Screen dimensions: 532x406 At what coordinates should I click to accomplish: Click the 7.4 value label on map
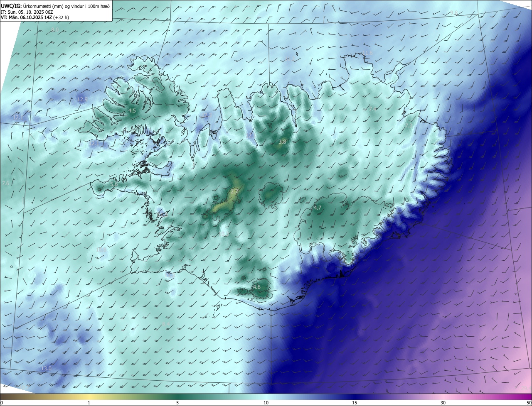point(372,109)
